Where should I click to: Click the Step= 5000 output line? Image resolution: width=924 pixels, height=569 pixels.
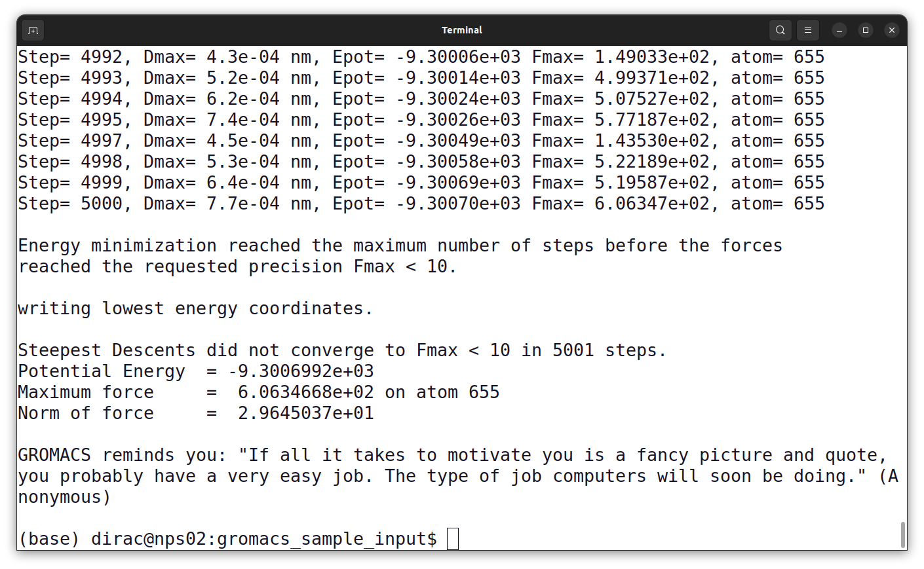[421, 204]
